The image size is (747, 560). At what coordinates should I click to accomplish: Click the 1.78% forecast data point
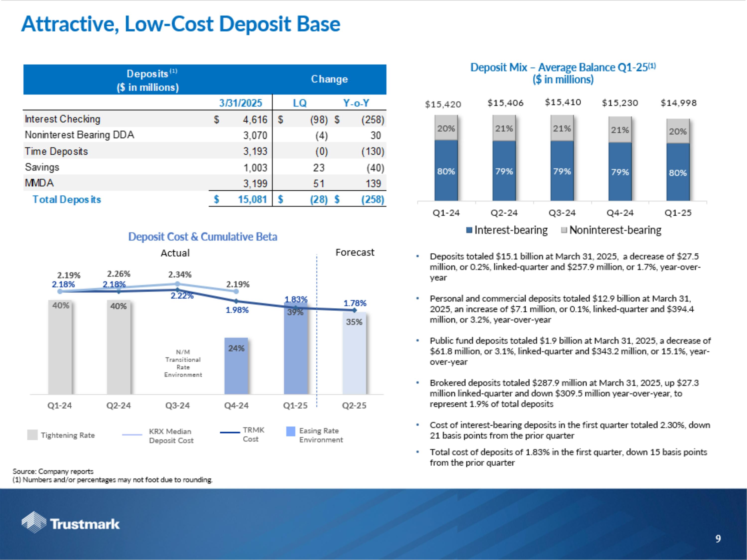(x=354, y=310)
